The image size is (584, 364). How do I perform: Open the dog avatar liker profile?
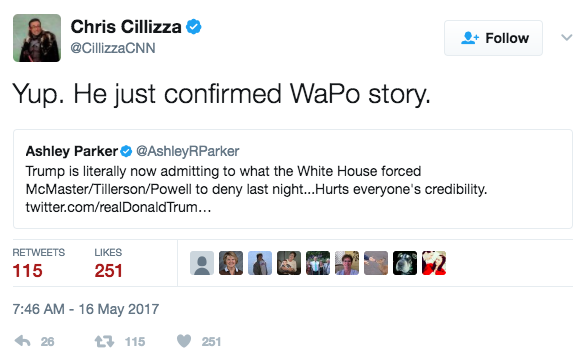tap(405, 263)
